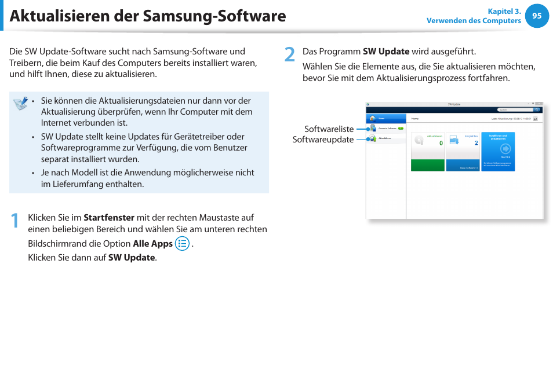This screenshot has height=392, width=553.
Task: Click the 'Aktualisieren der Samsung-Software' page title
Action: (x=148, y=16)
